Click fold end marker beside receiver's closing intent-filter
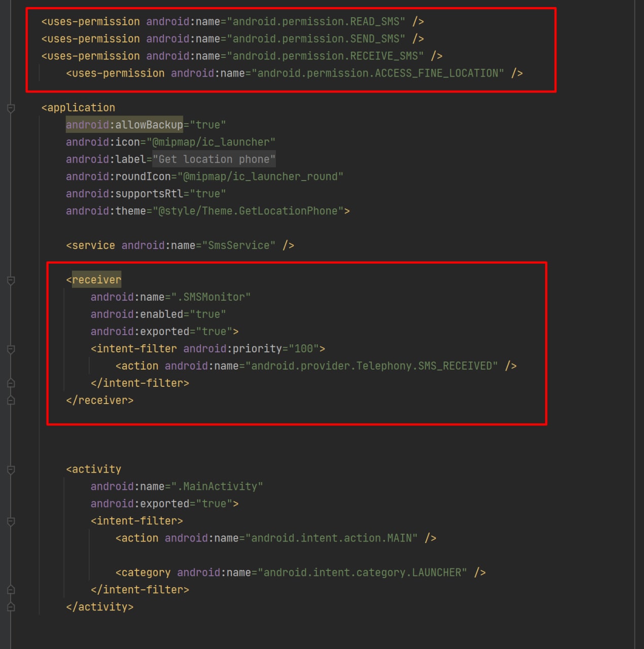The width and height of the screenshot is (644, 649). (11, 383)
